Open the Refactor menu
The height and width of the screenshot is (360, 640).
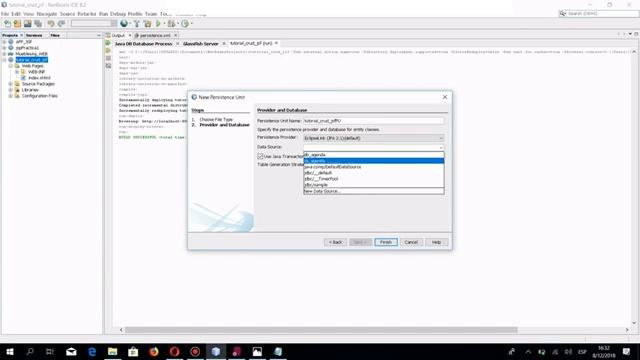click(x=87, y=14)
